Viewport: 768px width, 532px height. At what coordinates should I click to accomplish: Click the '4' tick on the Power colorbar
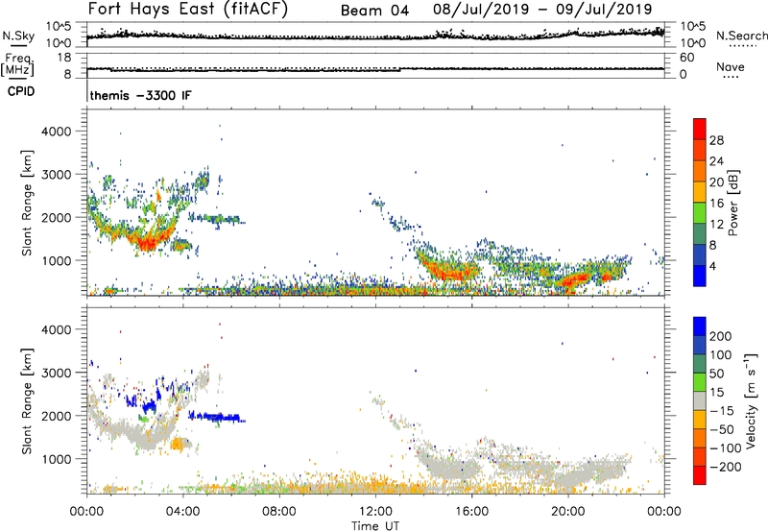(x=712, y=266)
